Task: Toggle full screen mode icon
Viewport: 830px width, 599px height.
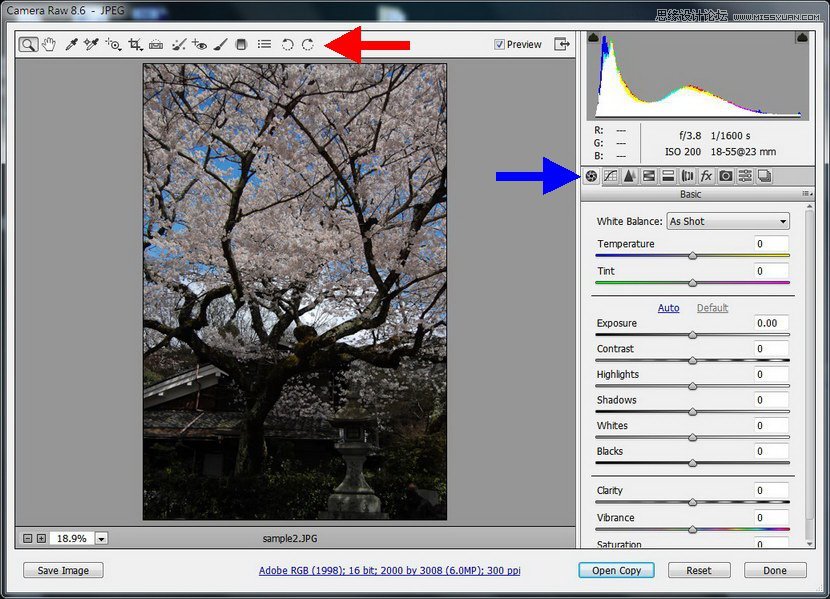Action: (x=562, y=44)
